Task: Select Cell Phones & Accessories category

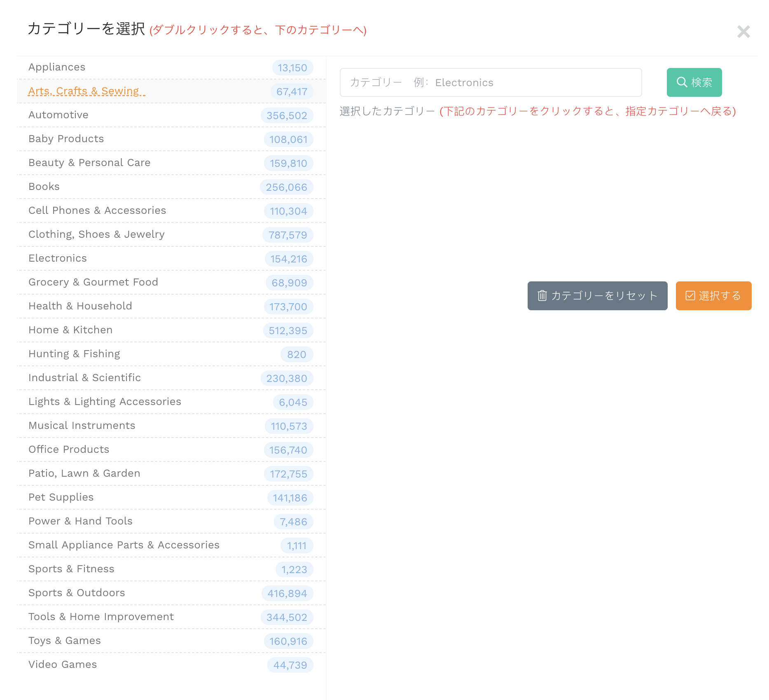Action: [x=171, y=211]
